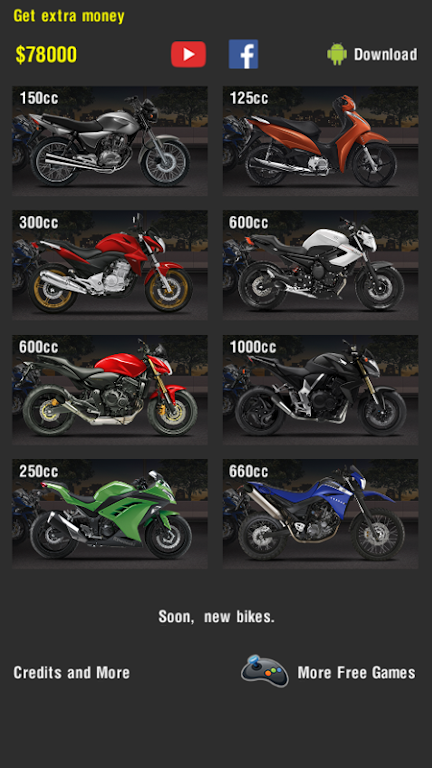The height and width of the screenshot is (768, 432).
Task: Click the game controller icon
Action: tap(264, 671)
